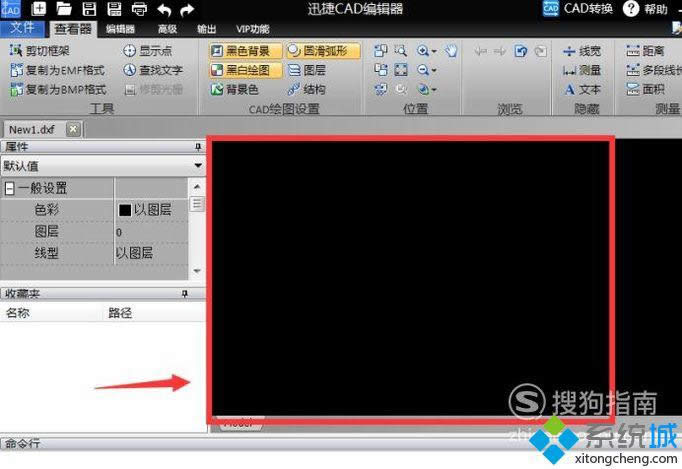Redo the last action
This screenshot has height=469, width=682.
click(x=187, y=10)
